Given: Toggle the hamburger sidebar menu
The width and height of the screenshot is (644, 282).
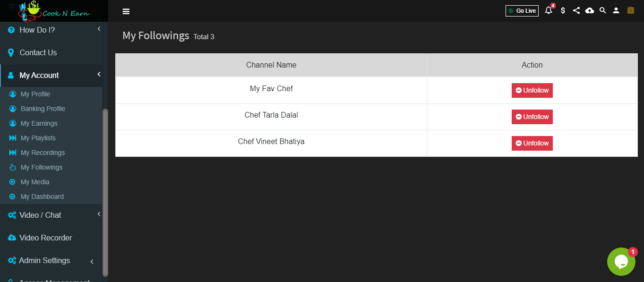Looking at the screenshot, I should click(126, 11).
